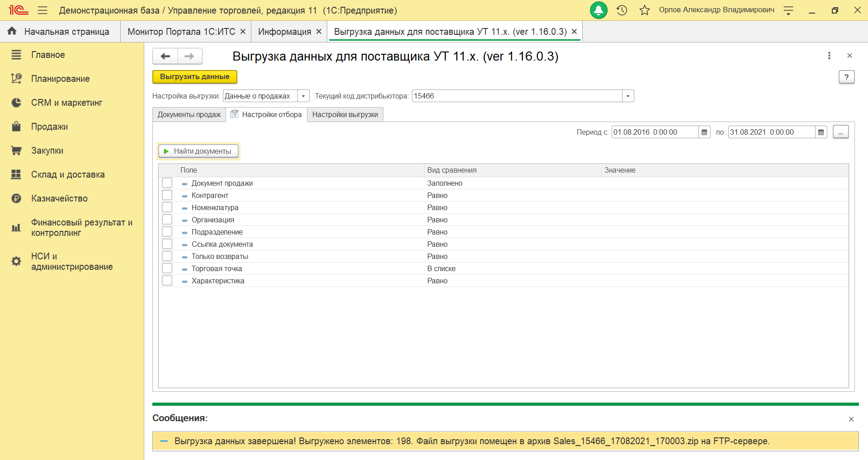868x460 pixels.
Task: Open calendar for period end date
Action: 821,132
